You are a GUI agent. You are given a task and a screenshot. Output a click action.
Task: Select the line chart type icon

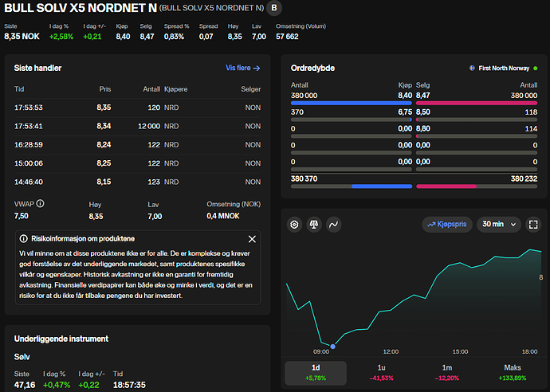click(x=333, y=225)
